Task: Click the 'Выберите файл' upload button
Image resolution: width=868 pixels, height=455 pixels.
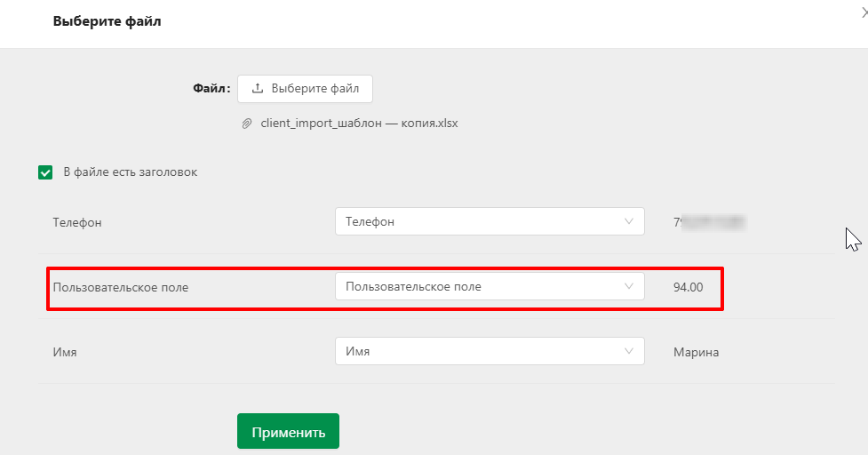Action: click(x=305, y=89)
